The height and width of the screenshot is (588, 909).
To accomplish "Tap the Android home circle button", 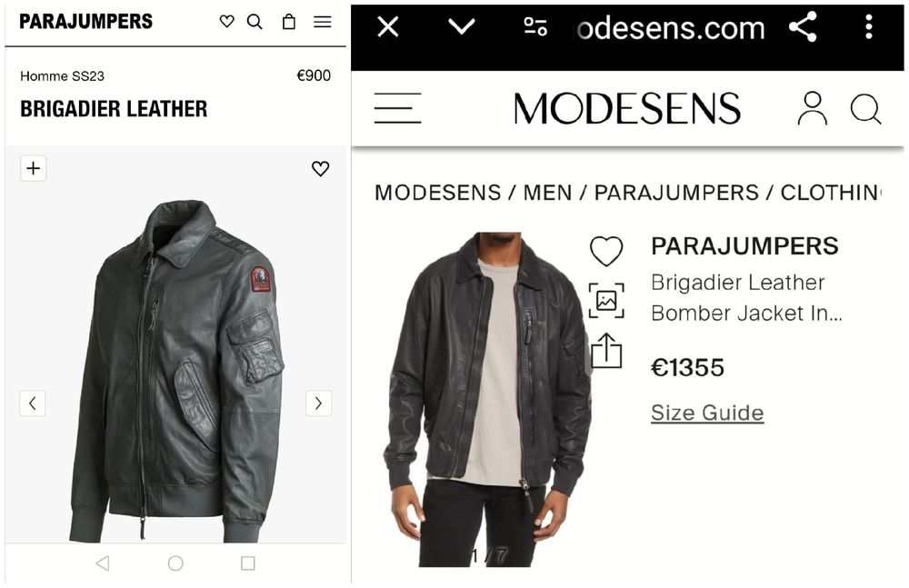I will click(175, 563).
